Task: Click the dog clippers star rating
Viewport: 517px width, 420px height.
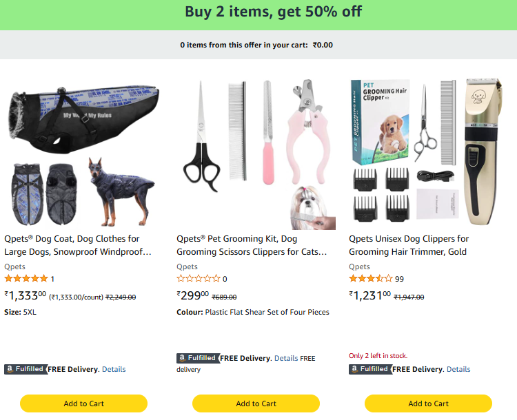Action: click(x=371, y=279)
